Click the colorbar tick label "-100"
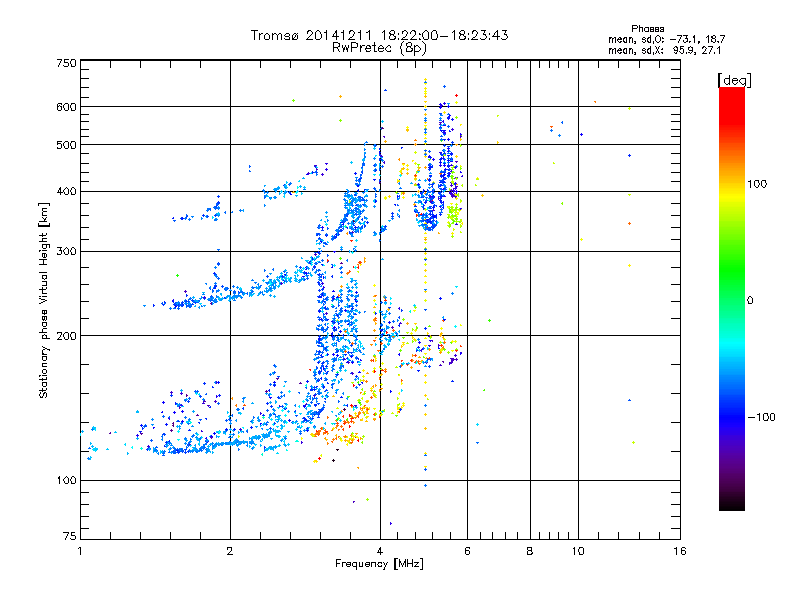 click(x=762, y=417)
